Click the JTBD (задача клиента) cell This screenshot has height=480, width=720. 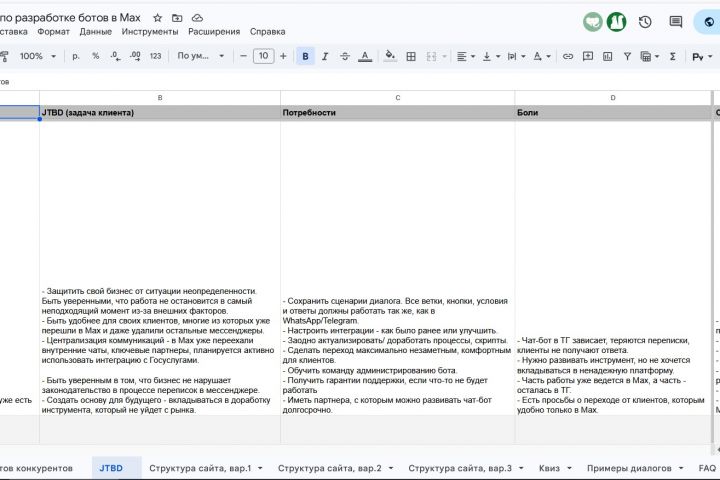[x=160, y=113]
